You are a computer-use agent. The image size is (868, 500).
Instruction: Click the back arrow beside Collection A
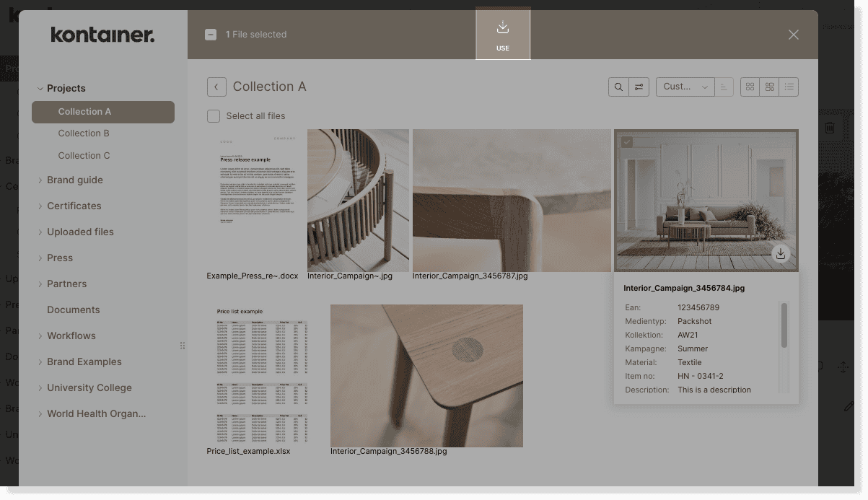(216, 87)
